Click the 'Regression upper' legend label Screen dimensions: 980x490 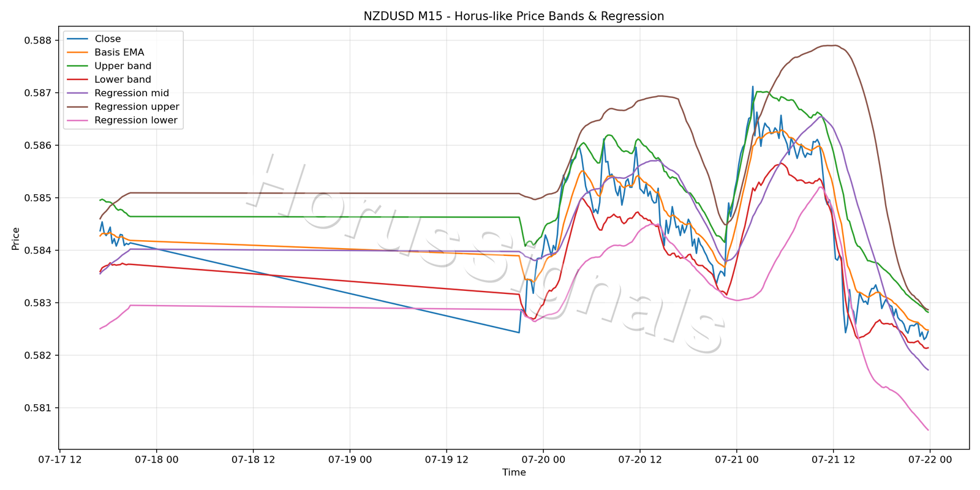click(137, 107)
